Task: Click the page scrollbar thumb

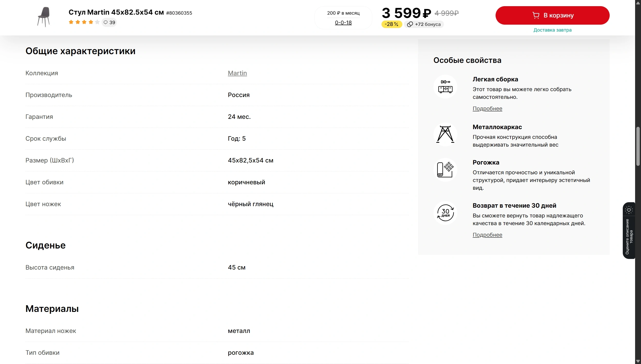Action: pos(638,146)
